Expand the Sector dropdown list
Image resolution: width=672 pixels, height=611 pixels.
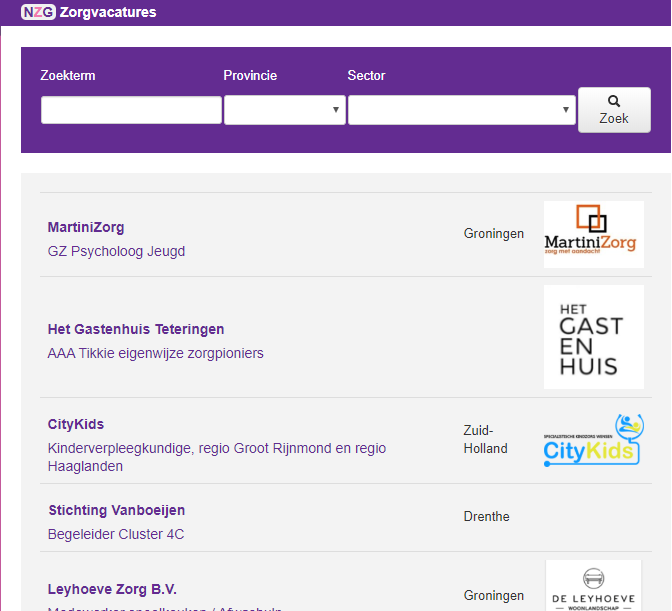click(462, 110)
